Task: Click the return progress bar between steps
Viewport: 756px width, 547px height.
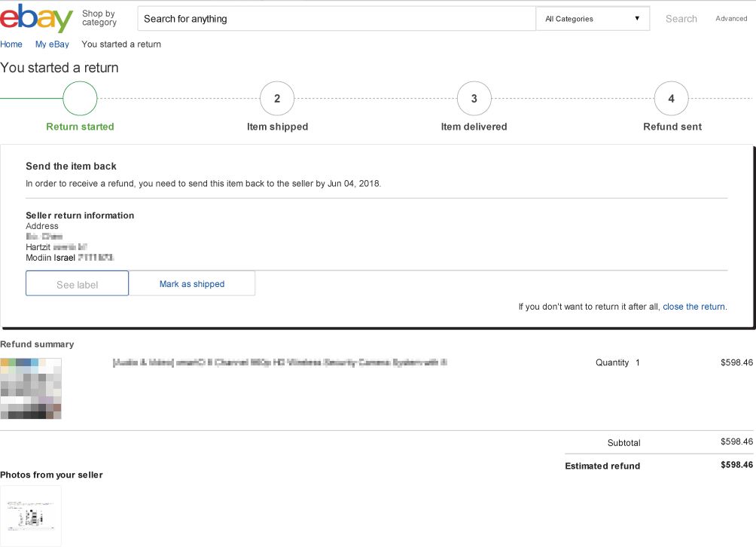Action: coord(178,98)
